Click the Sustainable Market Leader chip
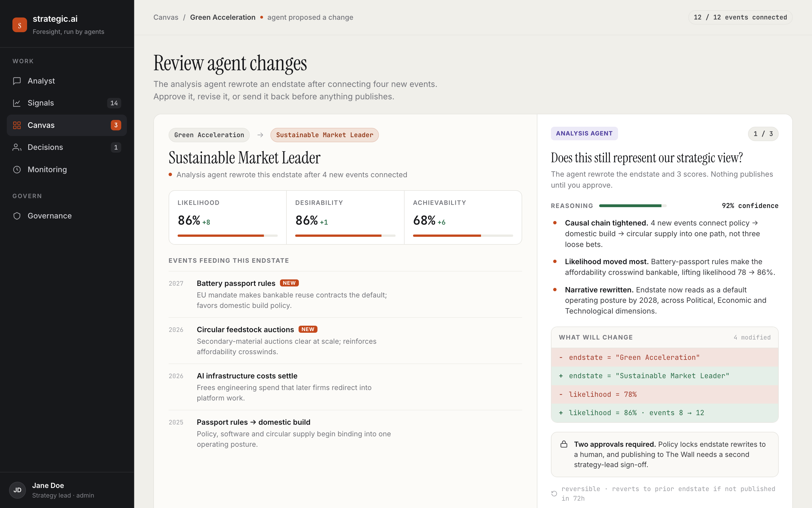This screenshot has width=812, height=508. [325, 135]
